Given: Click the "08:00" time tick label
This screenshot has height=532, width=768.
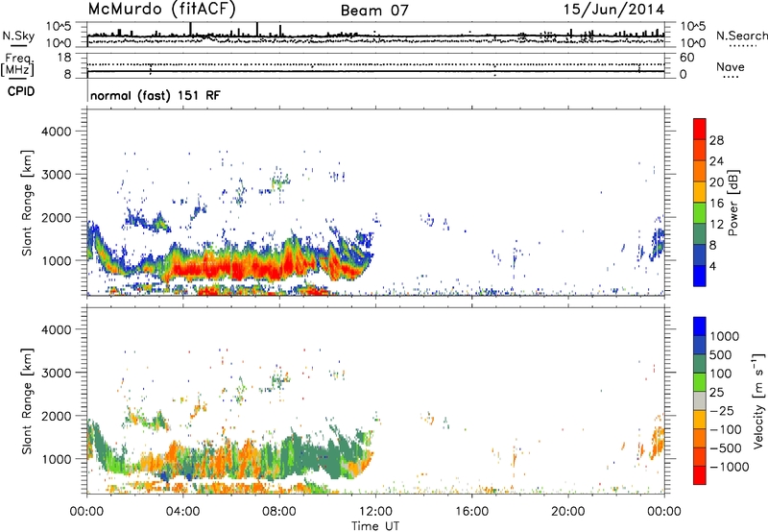Looking at the screenshot, I should click(278, 512).
